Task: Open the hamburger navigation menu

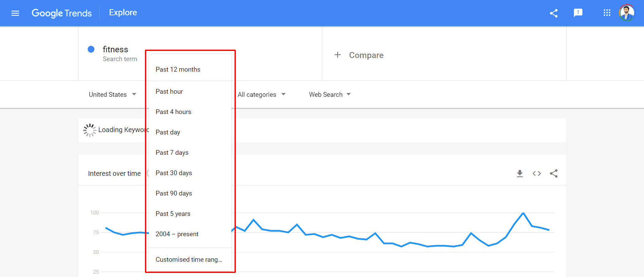Action: click(15, 13)
